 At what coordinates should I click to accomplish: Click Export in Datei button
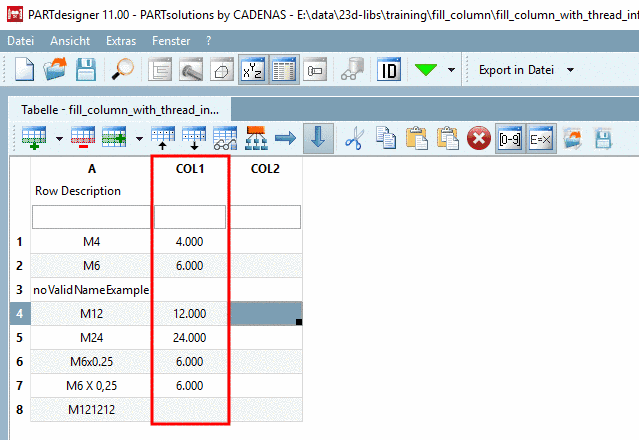coord(516,70)
